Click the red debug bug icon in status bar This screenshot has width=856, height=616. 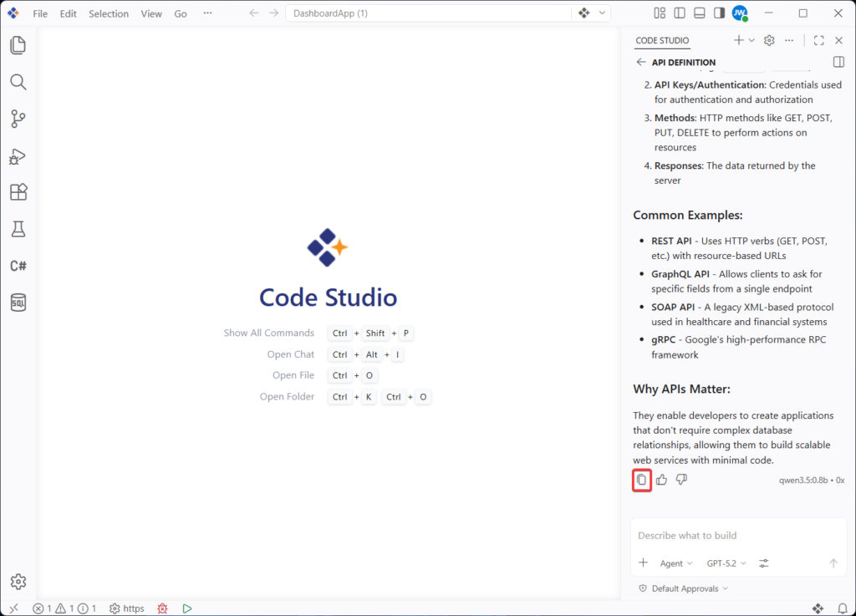click(163, 608)
